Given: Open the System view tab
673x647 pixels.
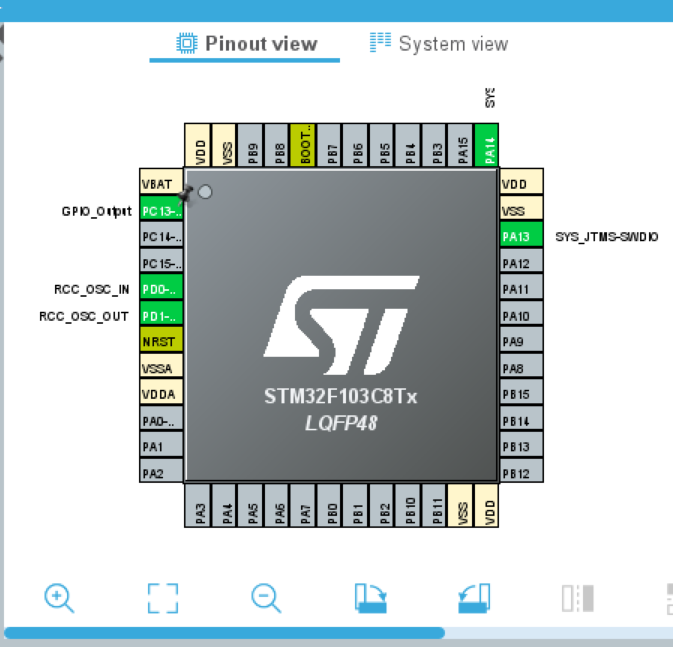Looking at the screenshot, I should (x=439, y=44).
